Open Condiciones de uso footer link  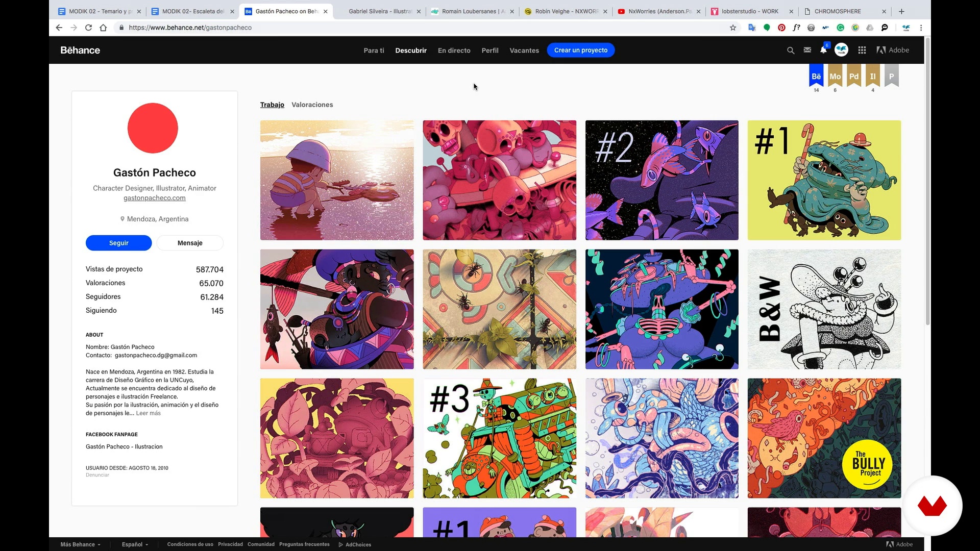click(190, 544)
